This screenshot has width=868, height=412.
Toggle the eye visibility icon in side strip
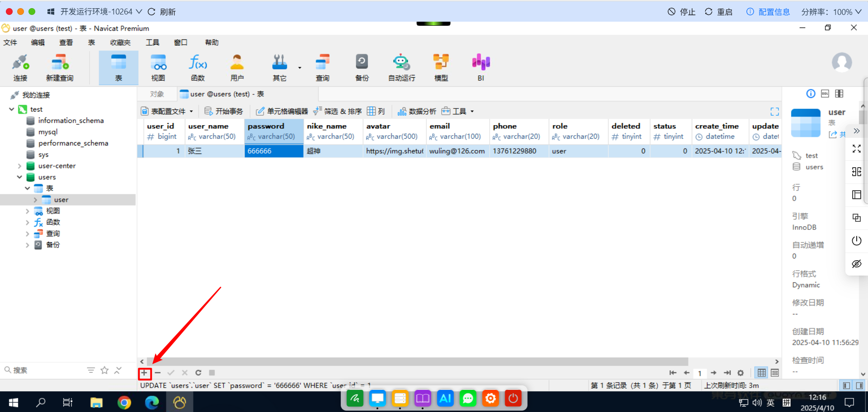click(856, 264)
